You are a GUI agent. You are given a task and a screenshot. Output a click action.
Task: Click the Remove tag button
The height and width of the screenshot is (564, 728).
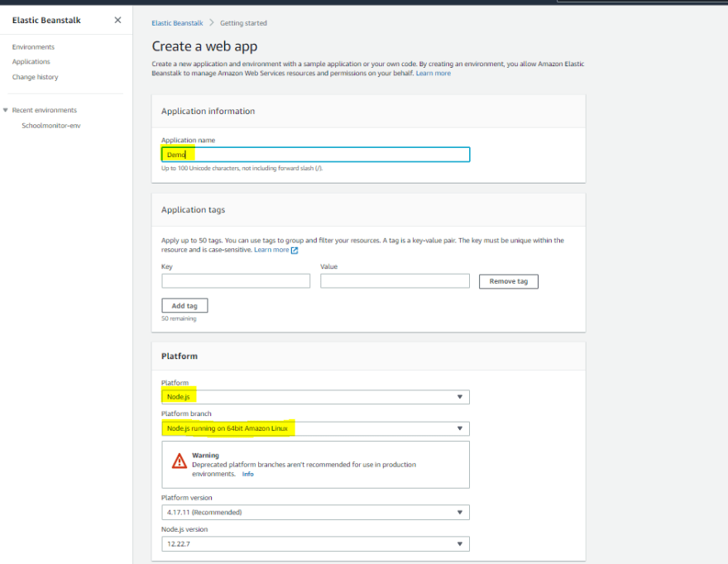click(509, 281)
